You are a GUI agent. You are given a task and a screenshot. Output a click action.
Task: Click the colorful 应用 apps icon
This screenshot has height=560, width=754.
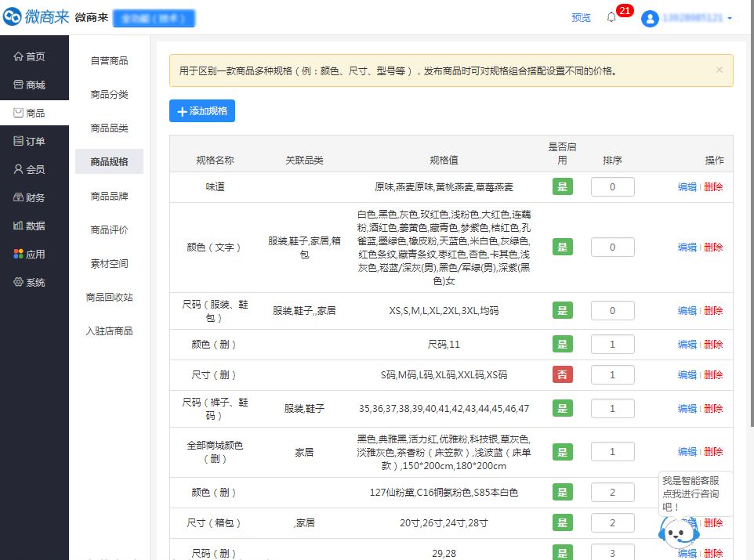click(18, 254)
